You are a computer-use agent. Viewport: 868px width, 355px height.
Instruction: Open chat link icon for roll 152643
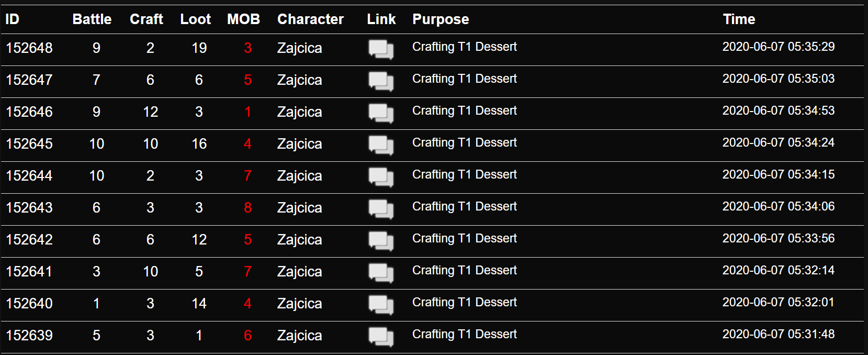[381, 209]
